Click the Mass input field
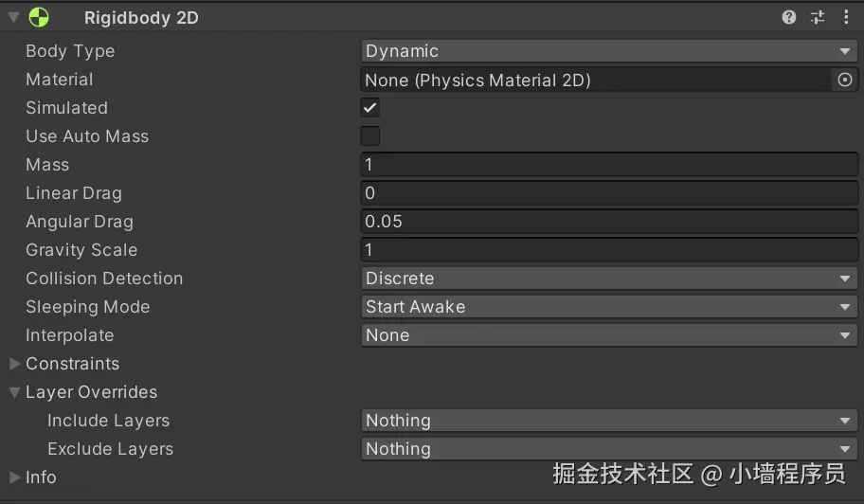 pos(609,165)
